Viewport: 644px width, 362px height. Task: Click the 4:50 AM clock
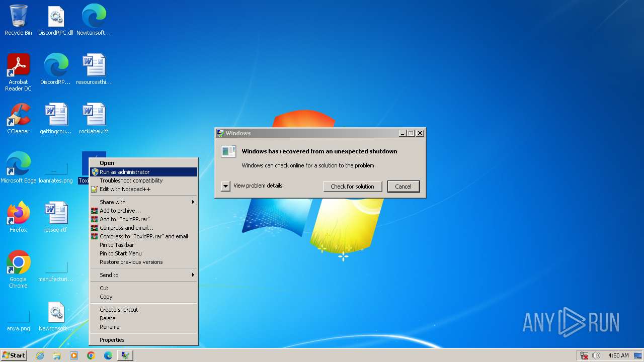618,355
